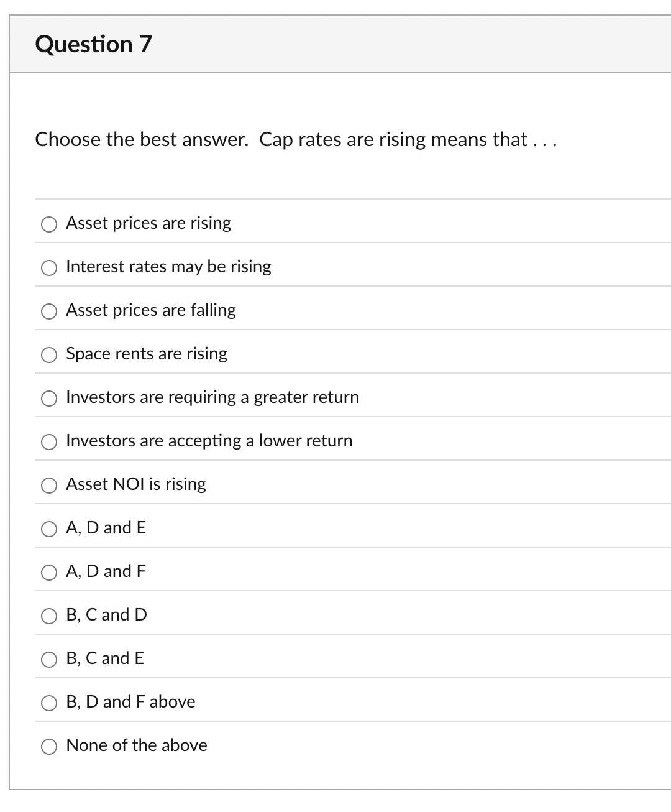Screen dimensions: 671x812
Task: Click the 'B, C and E' label text
Action: pos(105,658)
